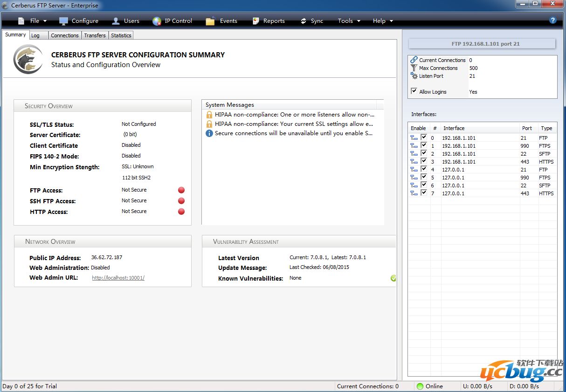Click the Current Connections link icon
Image resolution: width=566 pixels, height=392 pixels.
pyautogui.click(x=414, y=60)
